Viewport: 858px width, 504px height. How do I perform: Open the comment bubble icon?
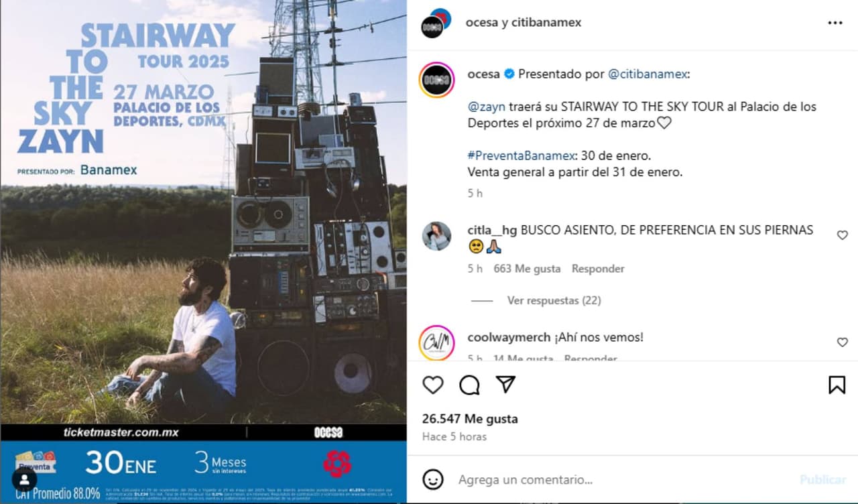(469, 385)
